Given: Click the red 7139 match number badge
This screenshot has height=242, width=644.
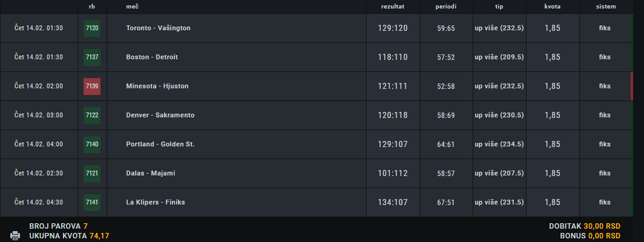Looking at the screenshot, I should [x=92, y=87].
